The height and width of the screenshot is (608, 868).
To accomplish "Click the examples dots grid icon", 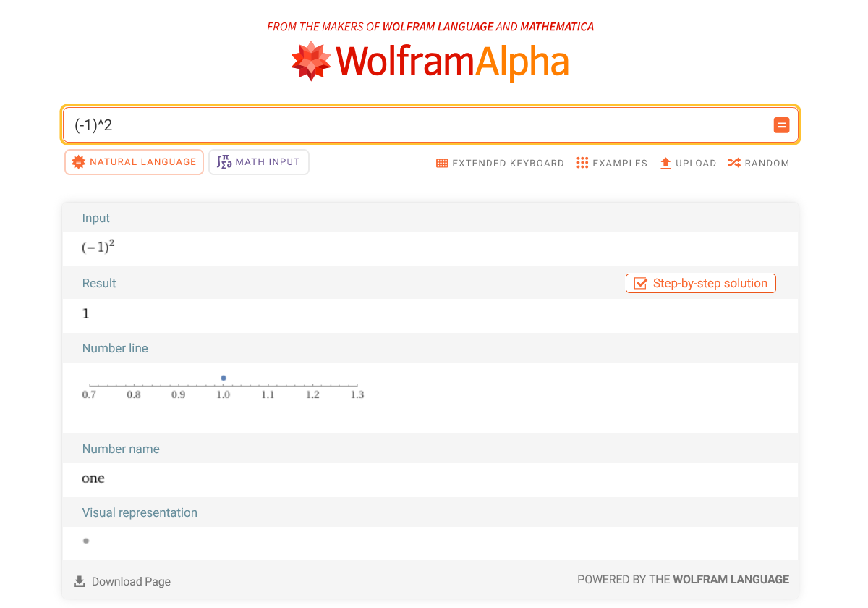I will pyautogui.click(x=582, y=163).
